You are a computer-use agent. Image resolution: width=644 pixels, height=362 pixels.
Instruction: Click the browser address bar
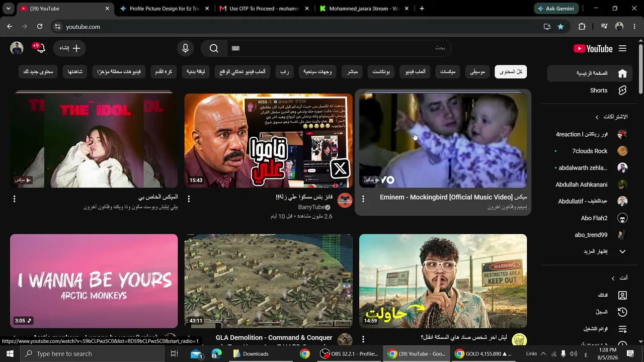click(x=302, y=27)
